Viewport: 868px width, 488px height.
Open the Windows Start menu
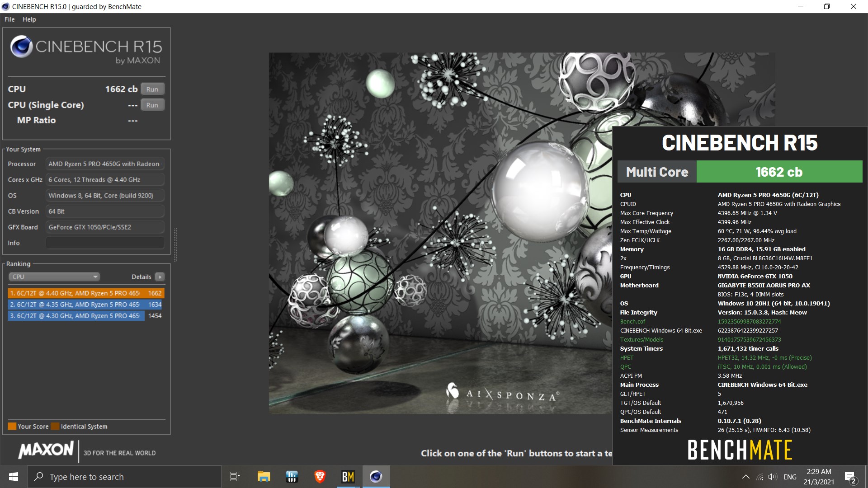click(14, 477)
